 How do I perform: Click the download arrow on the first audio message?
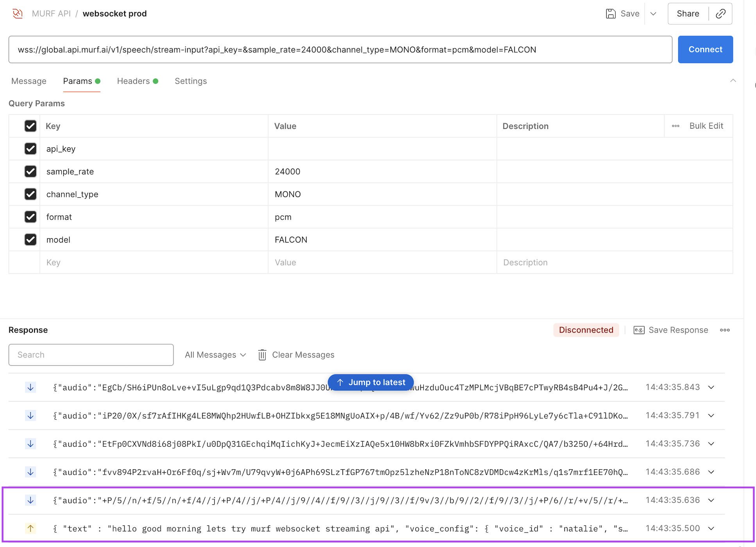pos(30,387)
